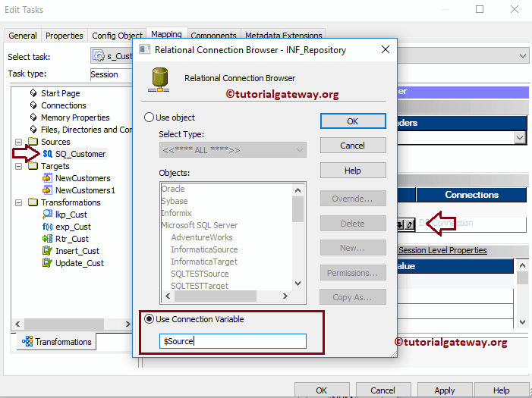Image resolution: width=532 pixels, height=398 pixels.
Task: Click Objects list scroll up arrow
Action: click(298, 190)
